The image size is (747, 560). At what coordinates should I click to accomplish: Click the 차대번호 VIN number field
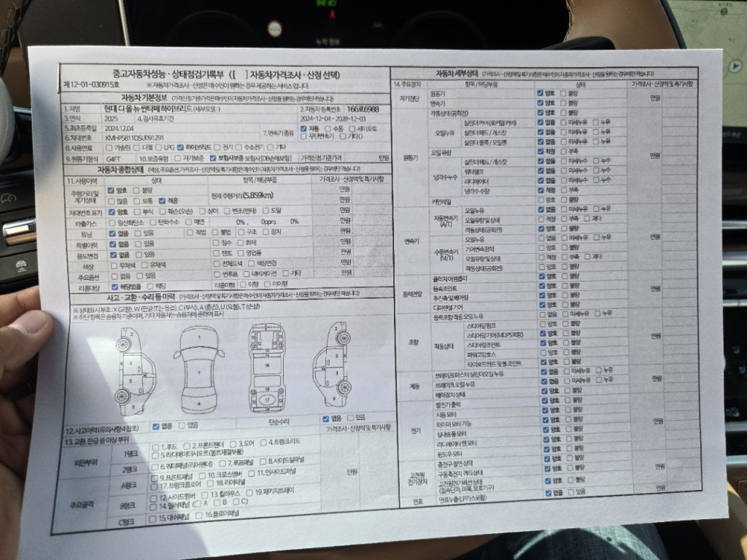[135, 137]
